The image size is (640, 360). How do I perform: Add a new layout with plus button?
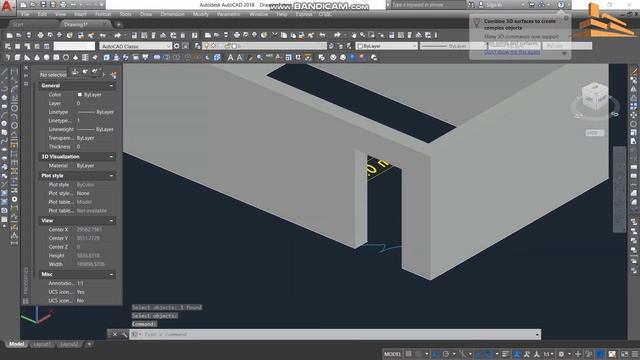click(89, 344)
